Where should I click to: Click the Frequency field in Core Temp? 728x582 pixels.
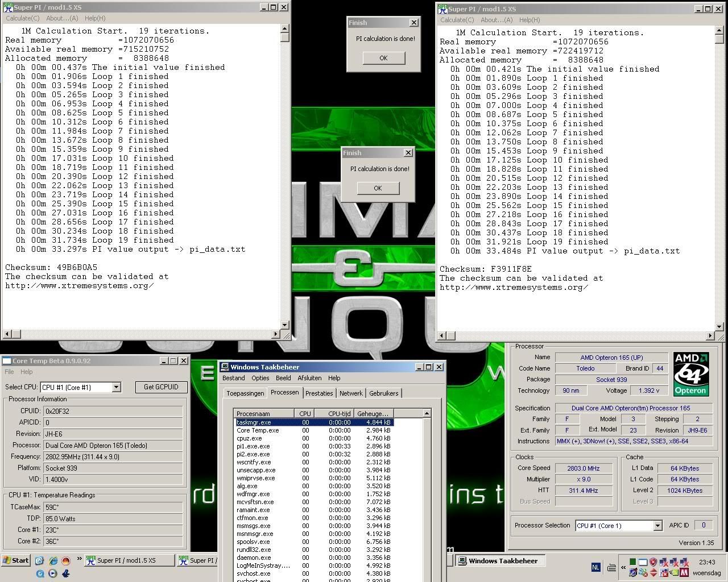pos(113,456)
